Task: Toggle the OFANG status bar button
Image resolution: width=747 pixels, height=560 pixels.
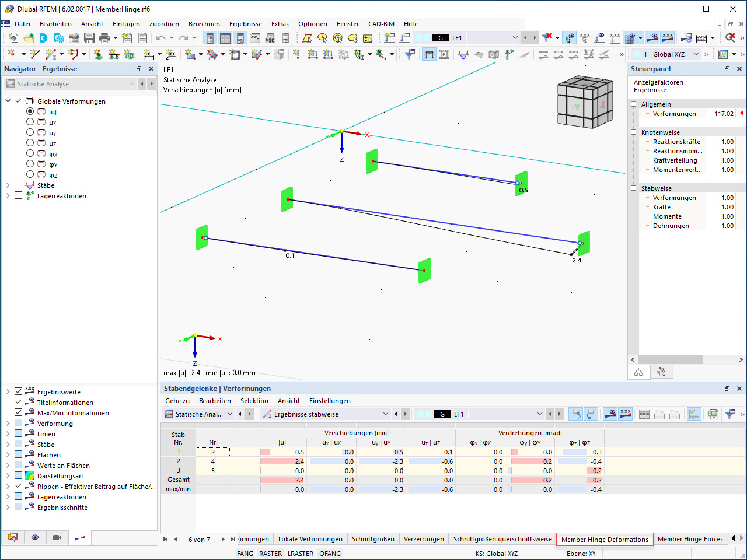Action: [330, 554]
